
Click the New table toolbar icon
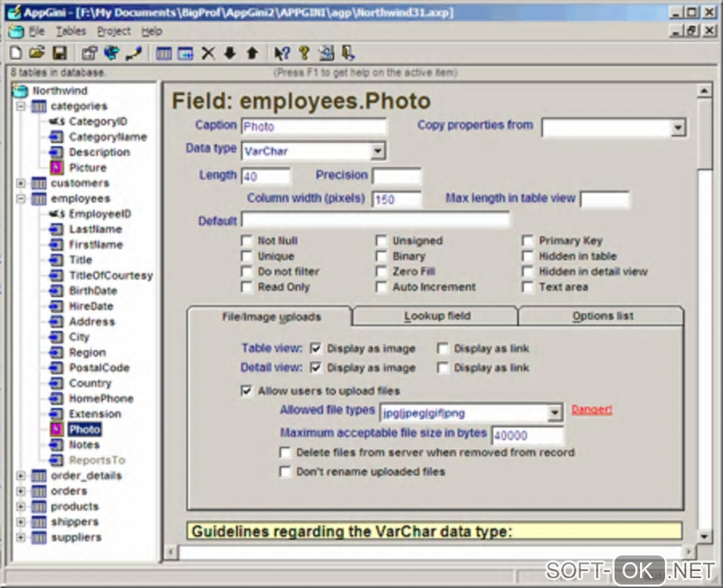click(x=163, y=53)
